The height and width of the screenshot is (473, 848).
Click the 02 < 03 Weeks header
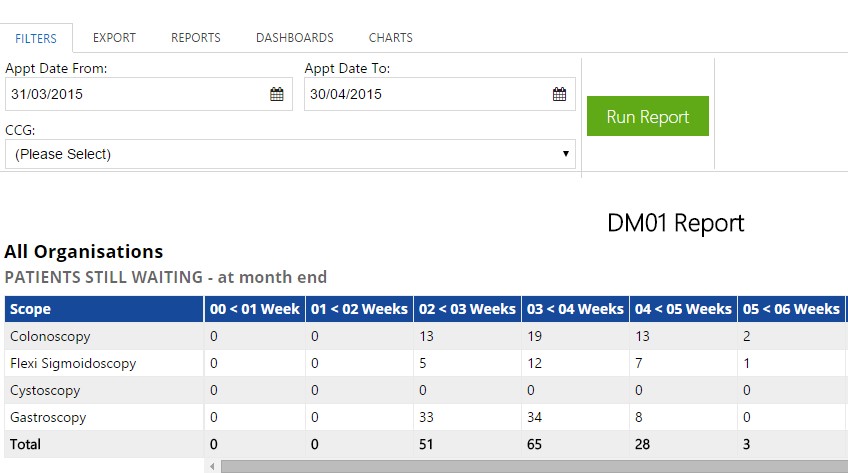click(x=467, y=309)
